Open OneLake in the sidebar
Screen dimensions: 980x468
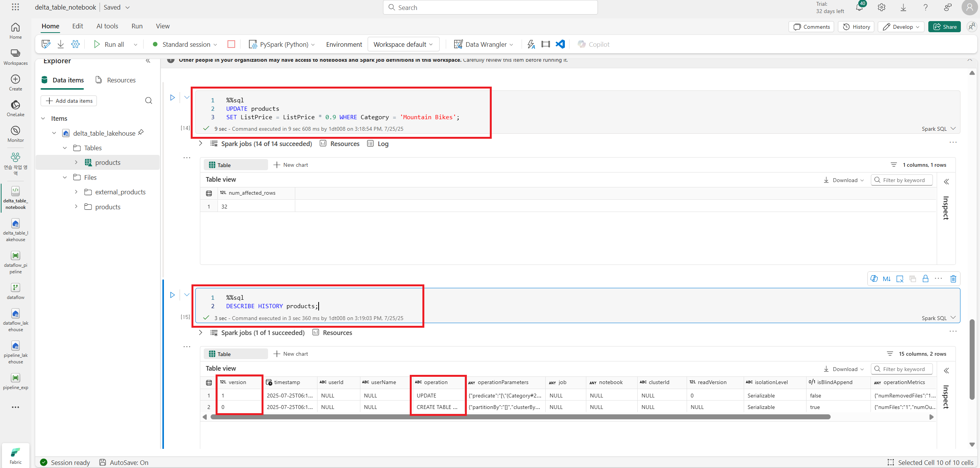pos(15,108)
